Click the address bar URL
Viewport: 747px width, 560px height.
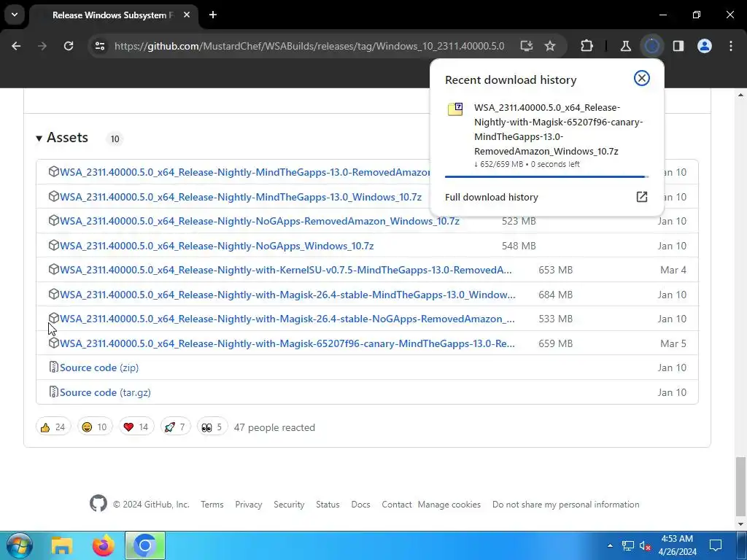coord(309,46)
